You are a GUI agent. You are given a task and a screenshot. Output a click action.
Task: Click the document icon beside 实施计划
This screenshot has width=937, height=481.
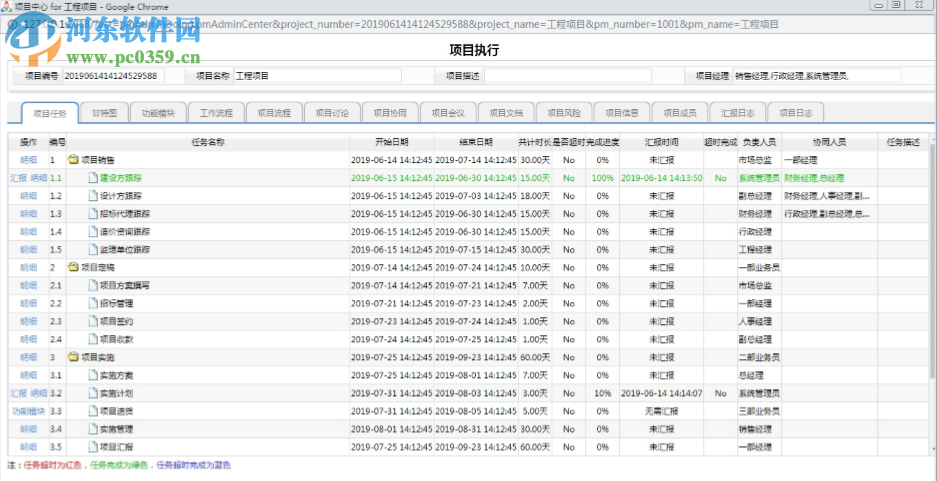coord(93,393)
